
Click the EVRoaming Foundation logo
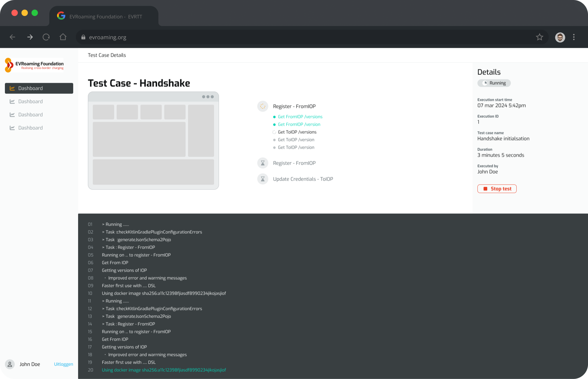(x=34, y=65)
